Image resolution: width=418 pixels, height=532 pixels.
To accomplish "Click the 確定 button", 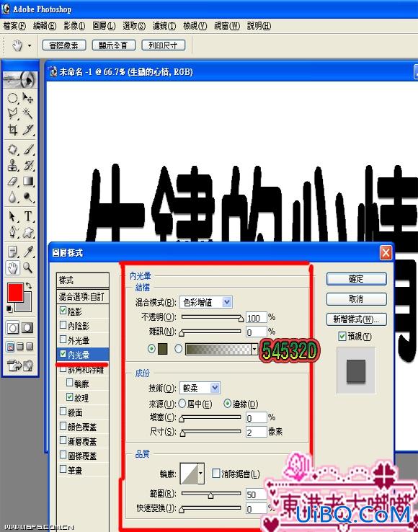I will coord(356,279).
